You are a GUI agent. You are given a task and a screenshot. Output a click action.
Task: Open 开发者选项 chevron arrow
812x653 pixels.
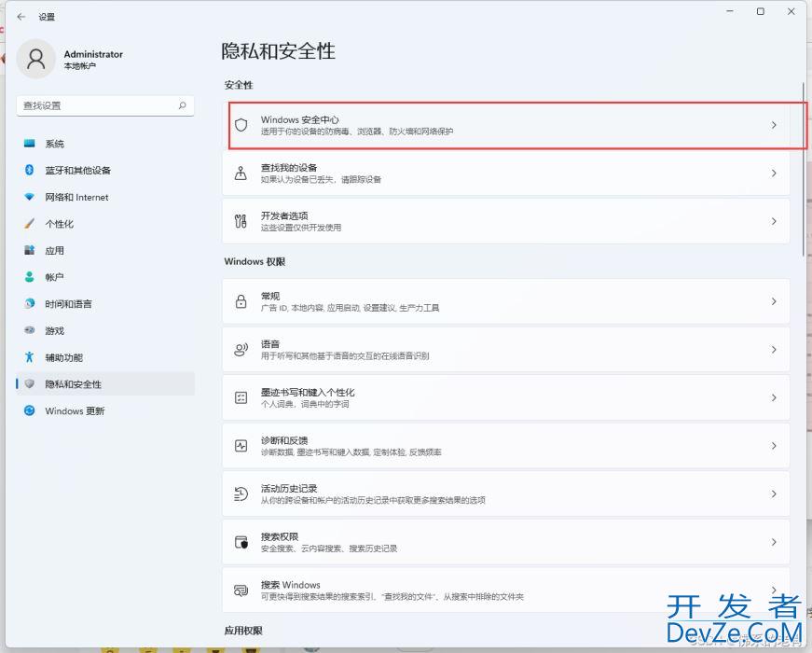click(774, 221)
